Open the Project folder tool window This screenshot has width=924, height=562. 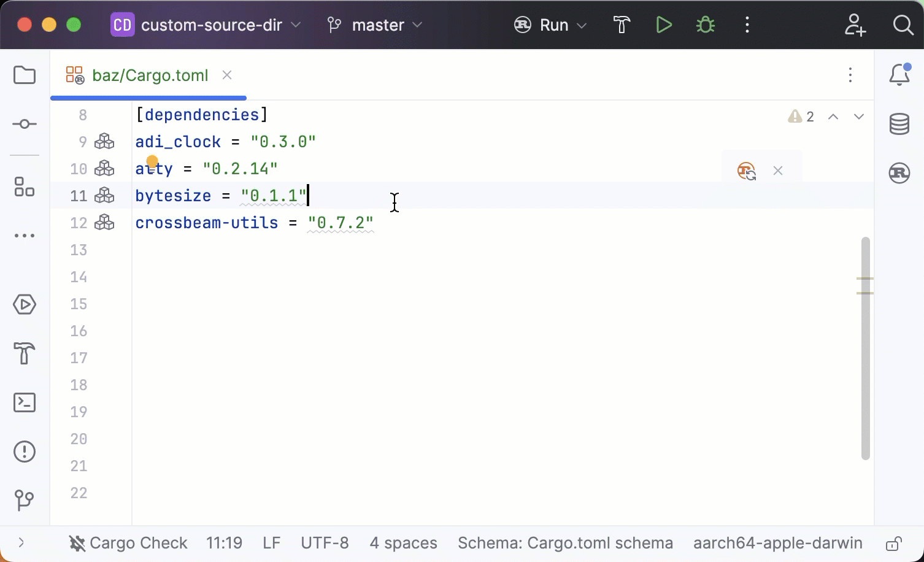25,75
